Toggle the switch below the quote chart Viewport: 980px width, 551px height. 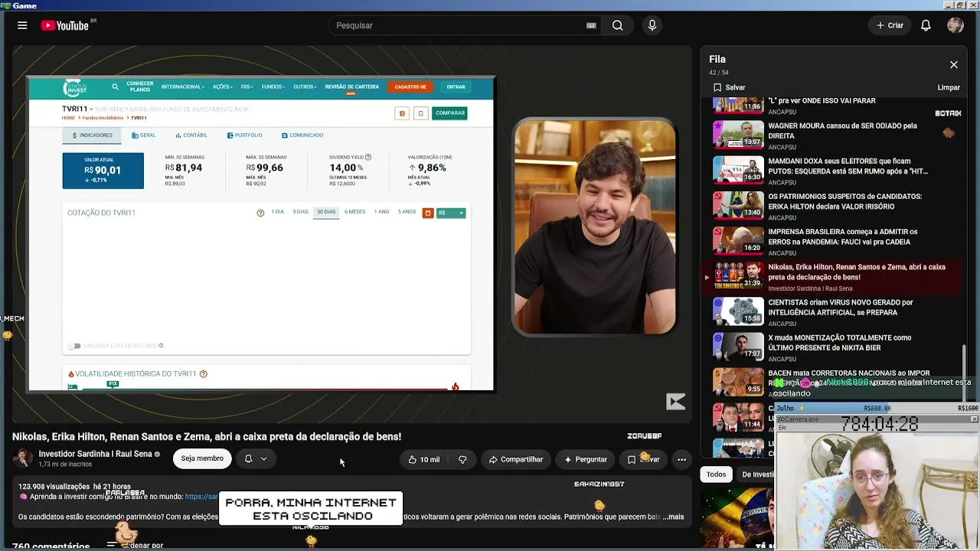pyautogui.click(x=74, y=346)
